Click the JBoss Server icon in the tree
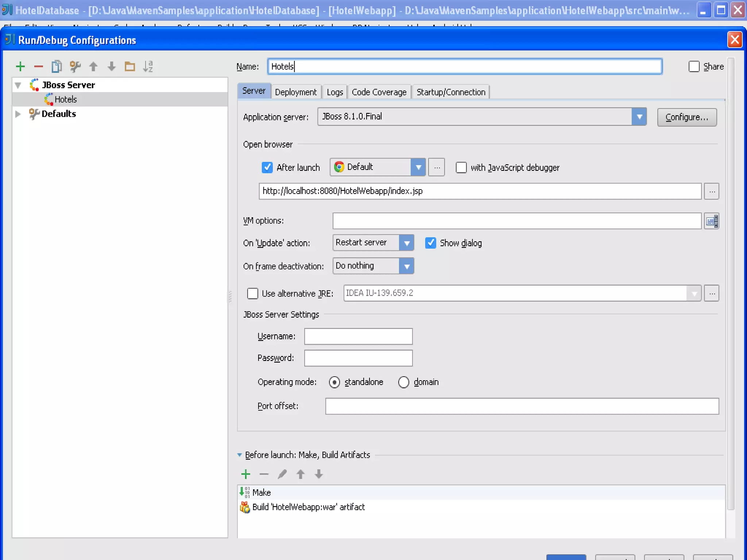This screenshot has width=747, height=560. point(35,85)
